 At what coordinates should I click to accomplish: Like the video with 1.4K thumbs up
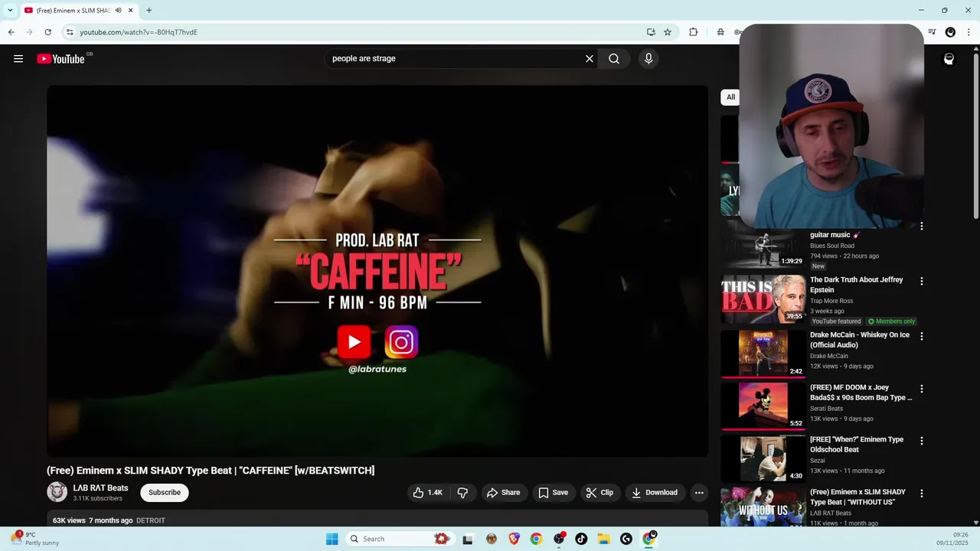[x=428, y=493]
